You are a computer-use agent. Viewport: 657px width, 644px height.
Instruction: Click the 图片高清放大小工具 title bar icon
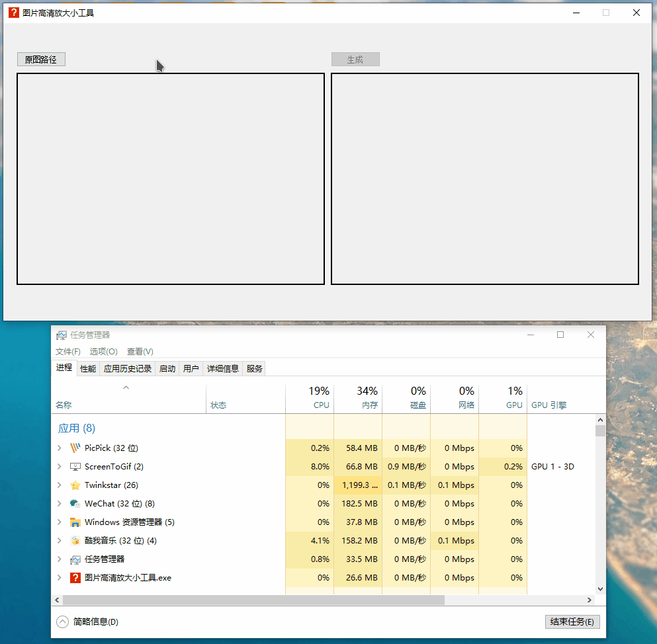point(14,13)
